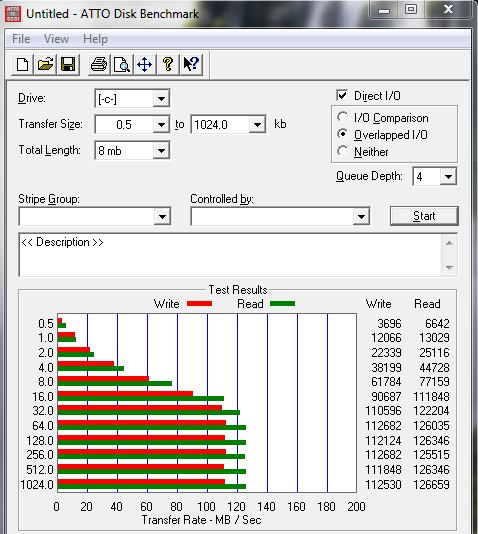478x534 pixels.
Task: Open the View menu
Action: click(x=57, y=39)
